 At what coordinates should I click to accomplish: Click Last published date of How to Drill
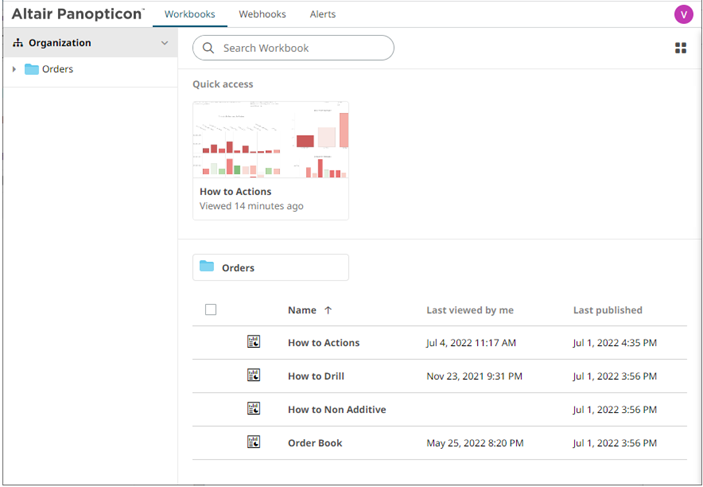(615, 376)
